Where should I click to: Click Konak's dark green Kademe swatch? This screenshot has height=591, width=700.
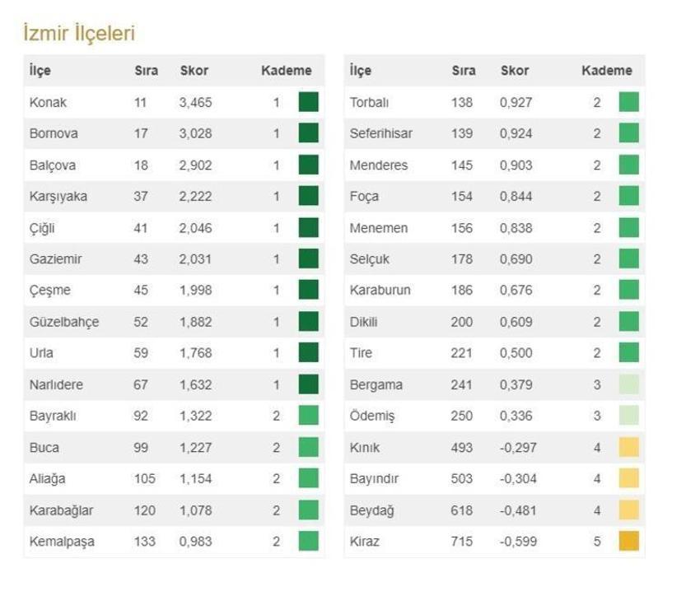coord(309,102)
